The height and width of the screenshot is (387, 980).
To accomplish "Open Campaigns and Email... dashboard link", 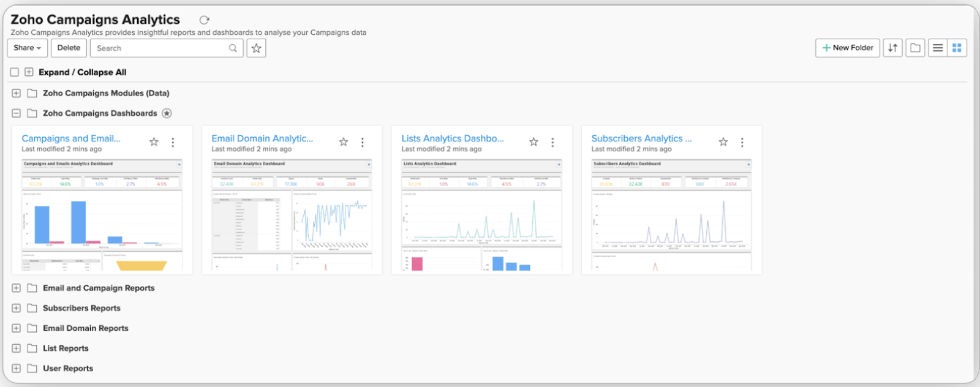I will pyautogui.click(x=71, y=138).
